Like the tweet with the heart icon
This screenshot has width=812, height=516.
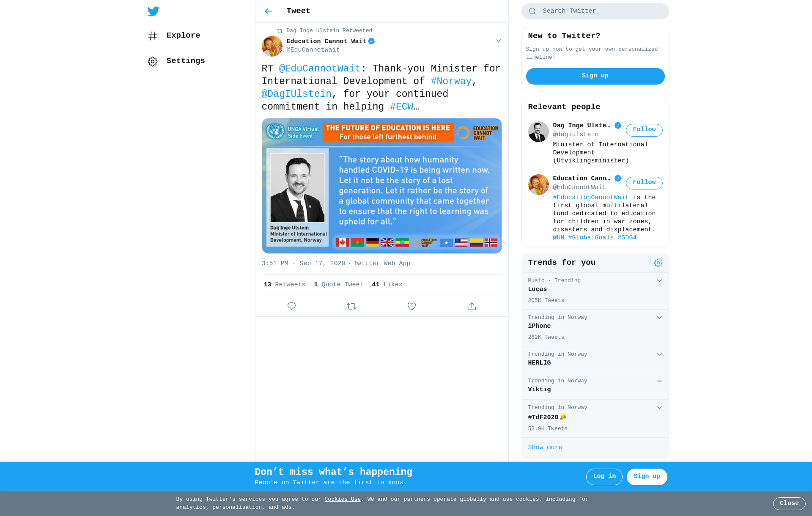tap(411, 306)
